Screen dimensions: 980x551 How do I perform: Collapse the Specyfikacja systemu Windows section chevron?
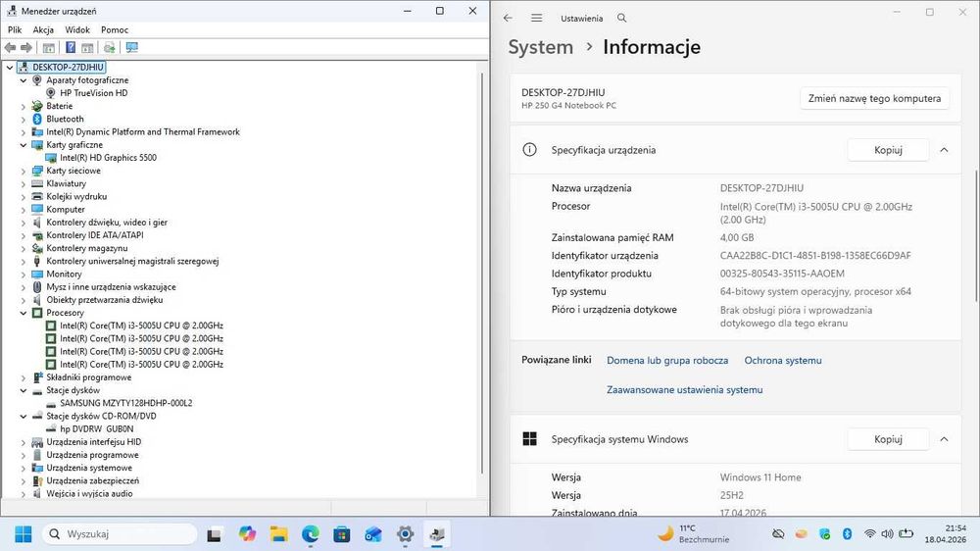pyautogui.click(x=944, y=439)
